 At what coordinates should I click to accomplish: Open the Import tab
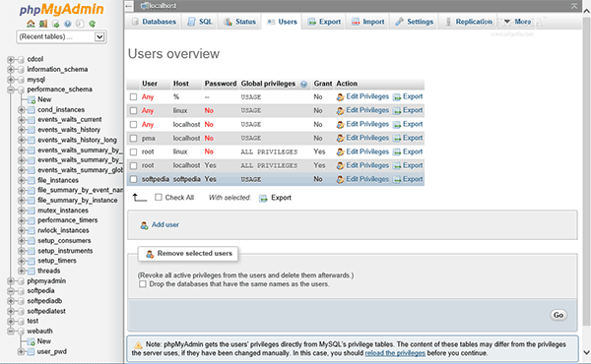367,22
